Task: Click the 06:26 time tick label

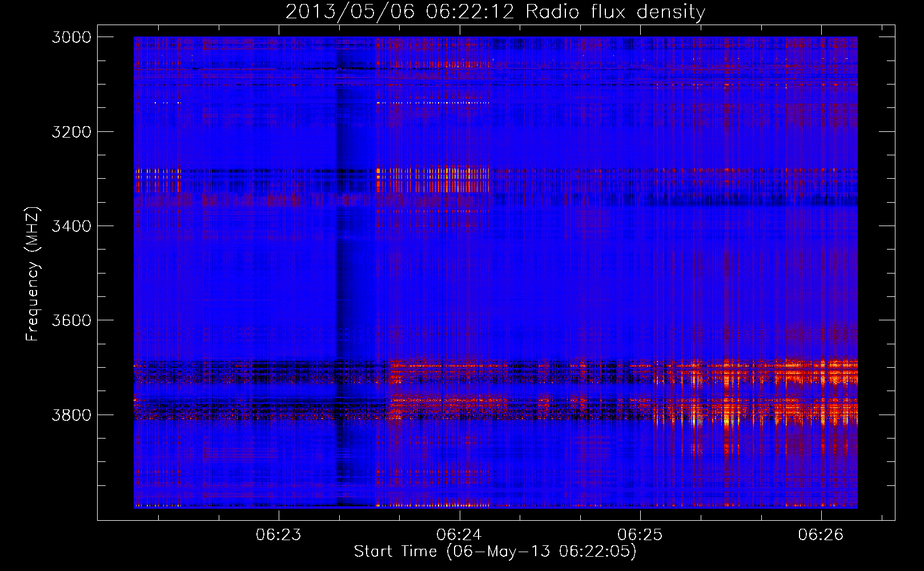Action: click(x=821, y=534)
